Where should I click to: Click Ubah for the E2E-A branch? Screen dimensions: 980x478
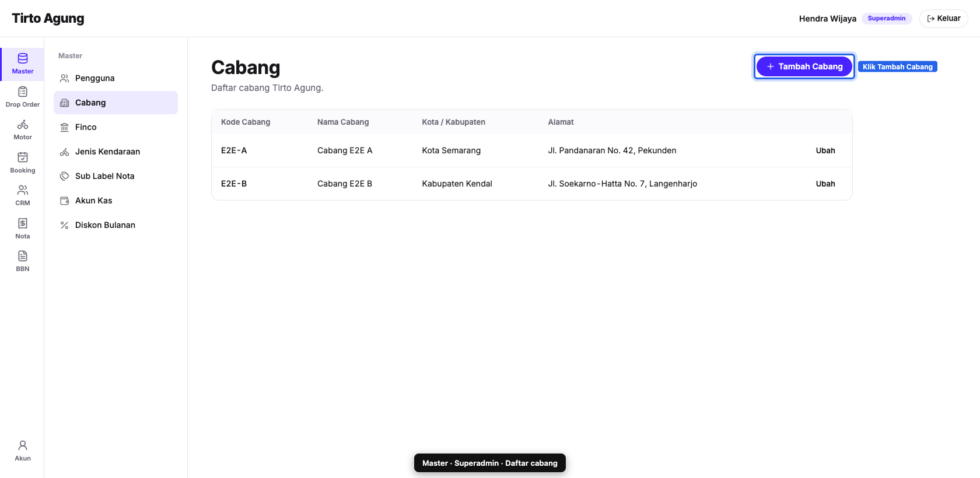click(x=825, y=150)
